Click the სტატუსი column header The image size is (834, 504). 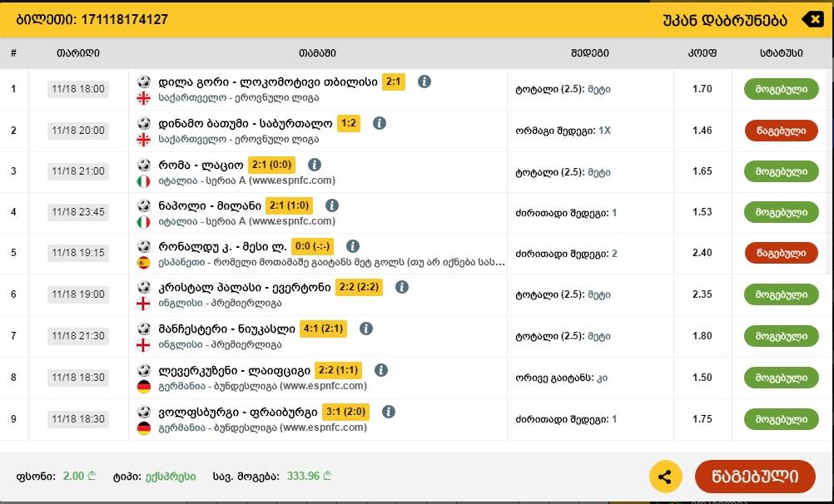click(781, 53)
